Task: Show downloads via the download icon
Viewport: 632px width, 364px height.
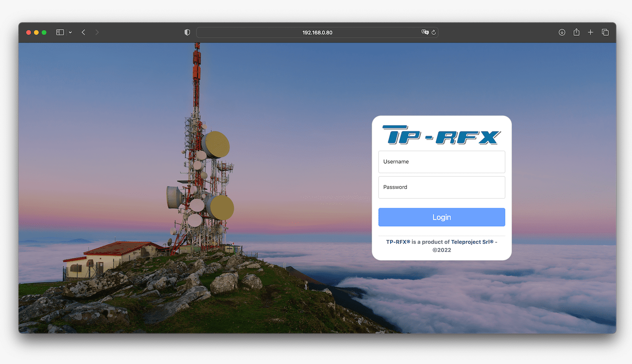Action: (562, 32)
